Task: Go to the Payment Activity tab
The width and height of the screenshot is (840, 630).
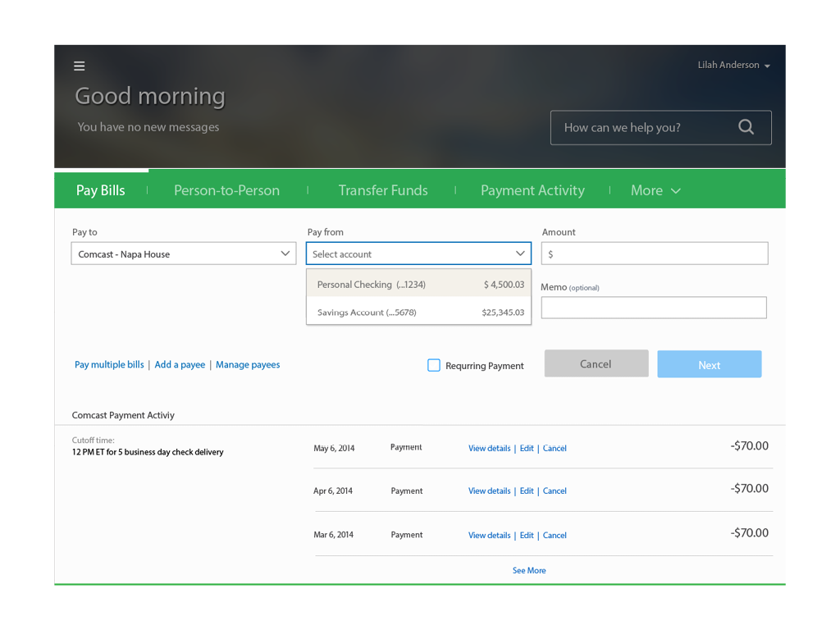Action: pos(532,190)
